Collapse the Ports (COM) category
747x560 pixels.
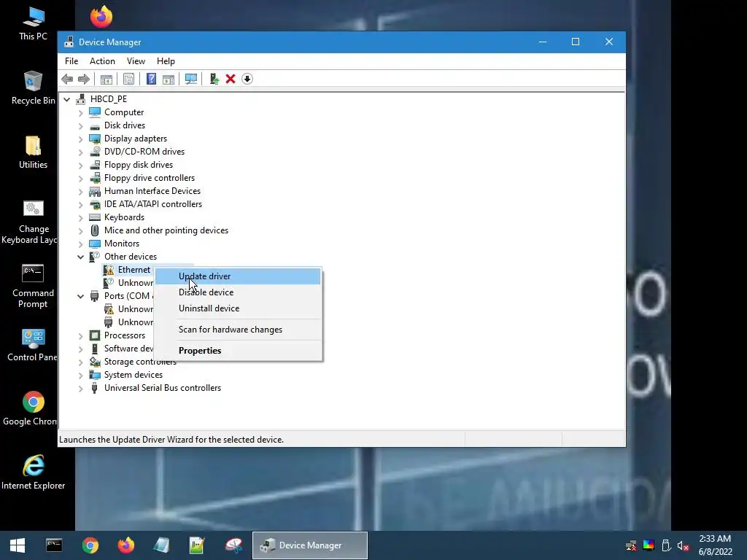[80, 297]
